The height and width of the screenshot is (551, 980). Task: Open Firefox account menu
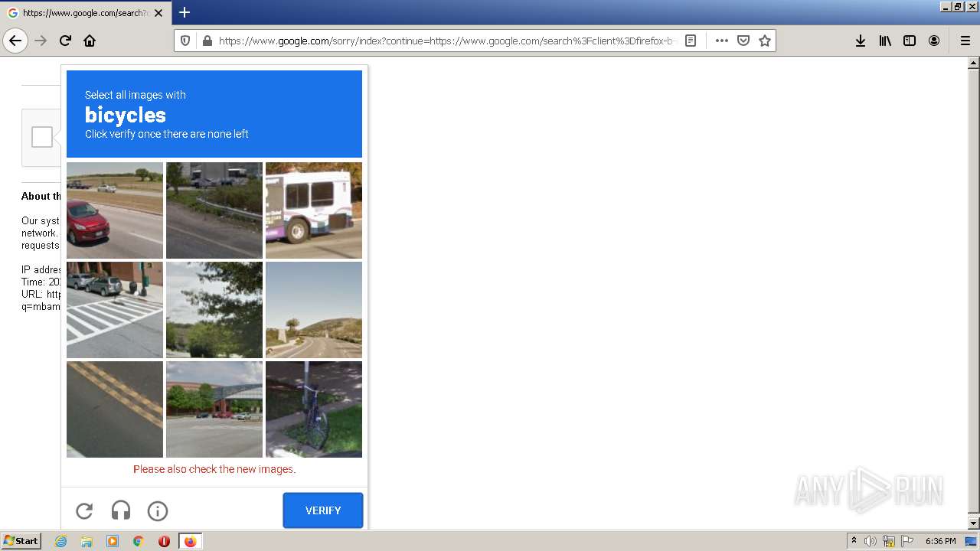934,41
